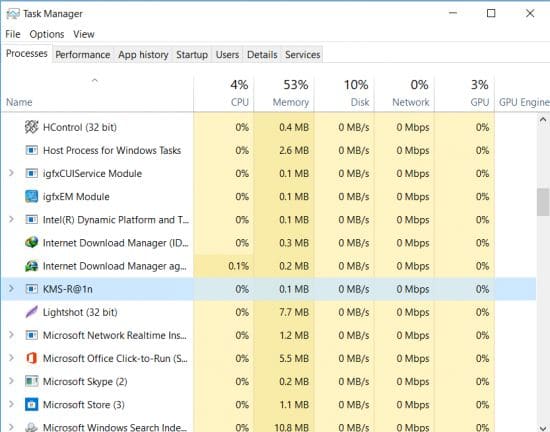Image resolution: width=550 pixels, height=432 pixels.
Task: Select the Microsoft Store bag icon
Action: (x=31, y=405)
